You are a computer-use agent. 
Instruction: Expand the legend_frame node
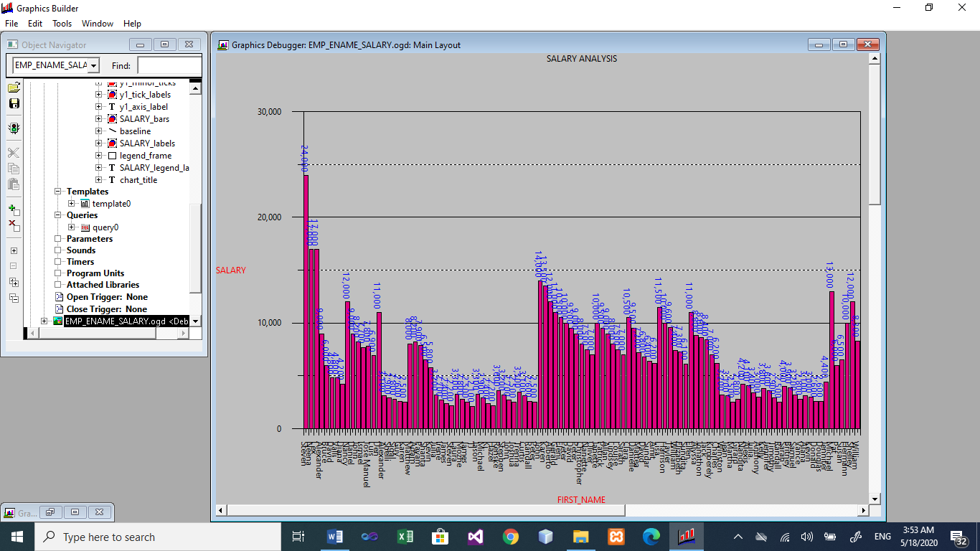99,156
